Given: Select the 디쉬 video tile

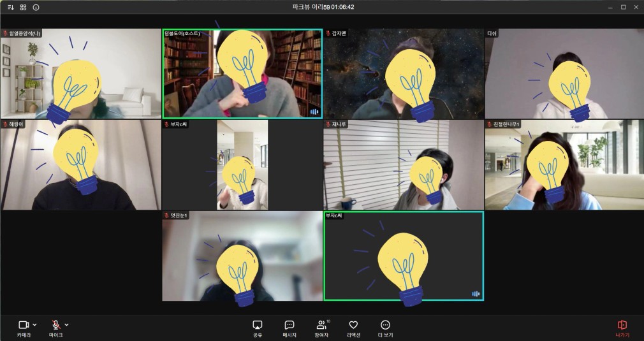Looking at the screenshot, I should pos(564,73).
